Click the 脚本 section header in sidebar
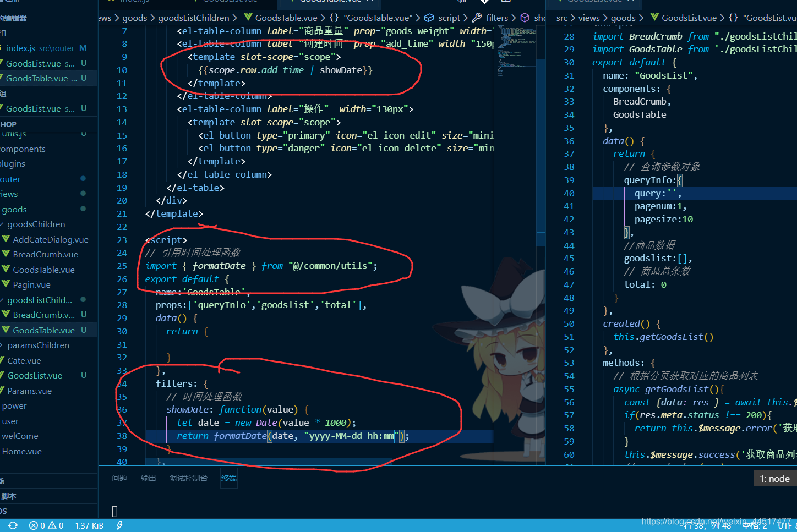797x532 pixels. tap(9, 496)
